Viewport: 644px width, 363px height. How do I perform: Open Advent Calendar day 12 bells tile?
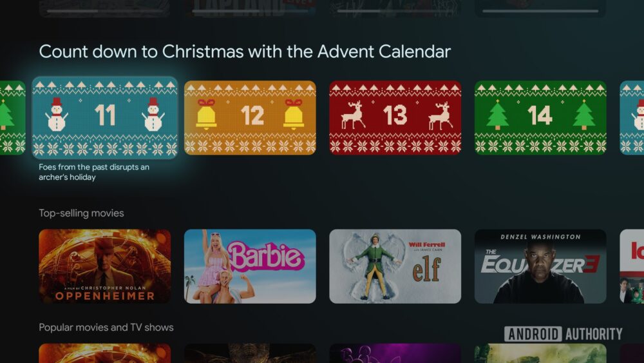pos(250,117)
